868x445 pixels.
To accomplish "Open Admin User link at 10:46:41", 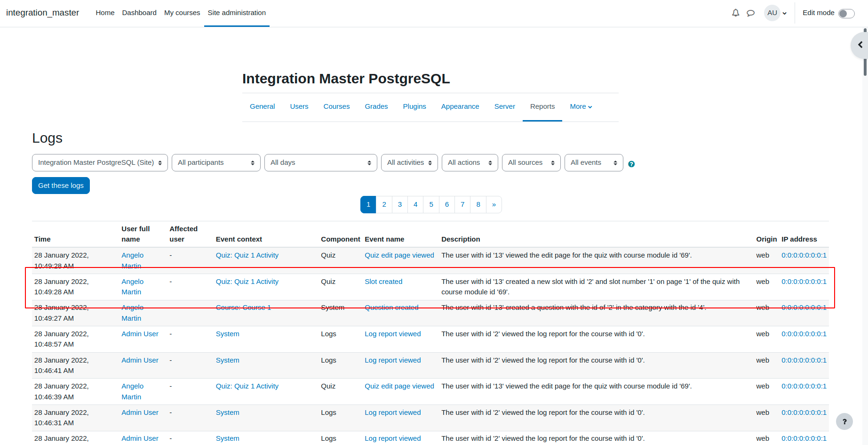I will (140, 360).
